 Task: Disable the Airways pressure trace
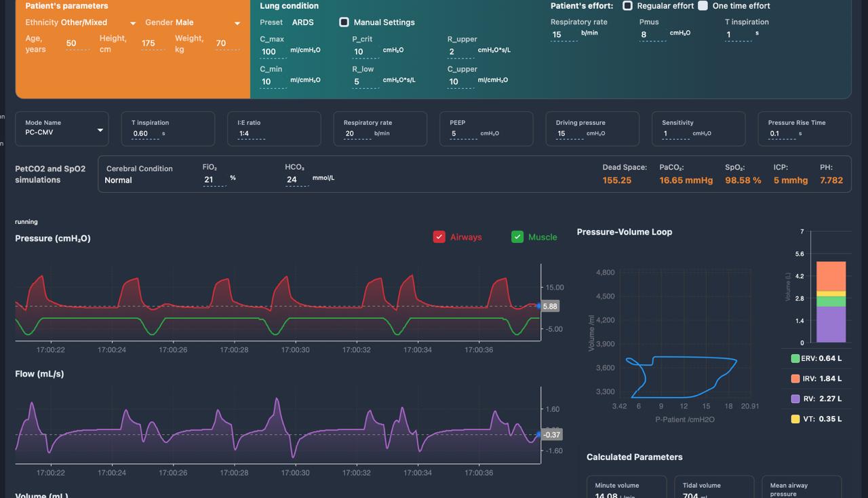[439, 237]
